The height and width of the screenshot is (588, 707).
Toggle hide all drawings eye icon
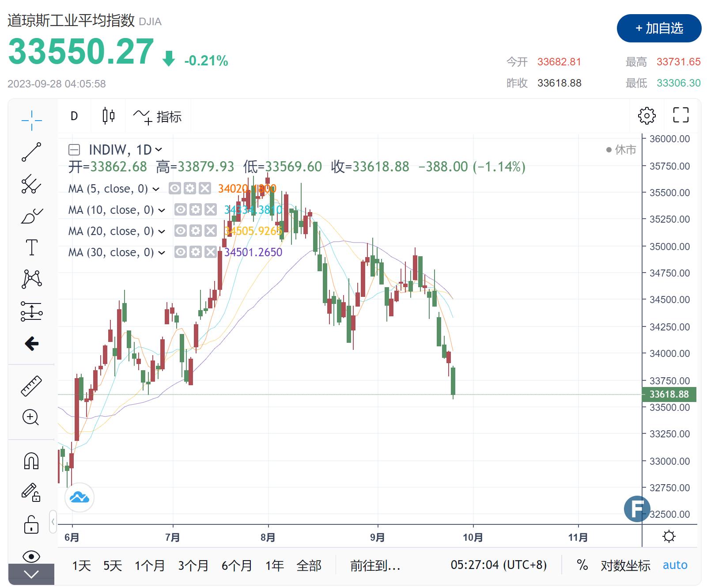(31, 556)
